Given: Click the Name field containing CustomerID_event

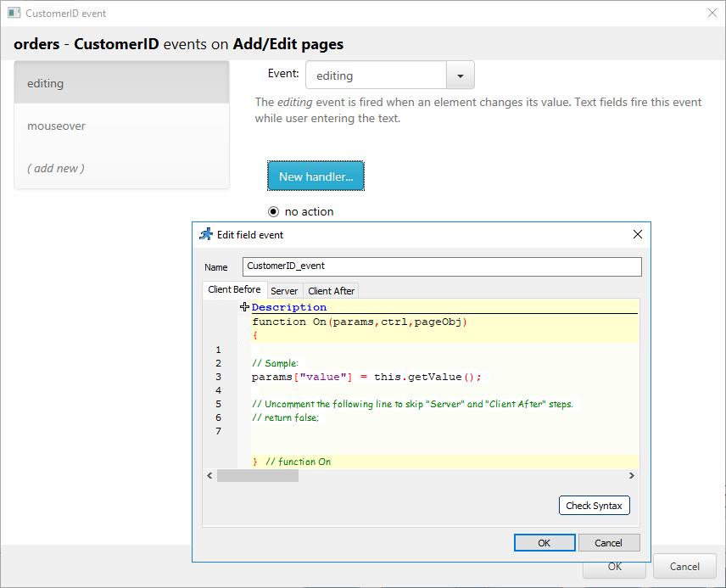Looking at the screenshot, I should (x=441, y=266).
